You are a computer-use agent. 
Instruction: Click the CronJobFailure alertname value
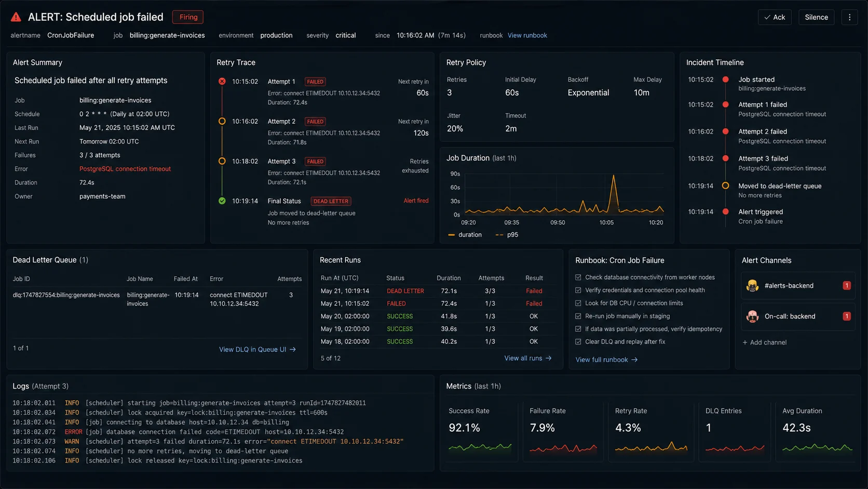(x=71, y=35)
